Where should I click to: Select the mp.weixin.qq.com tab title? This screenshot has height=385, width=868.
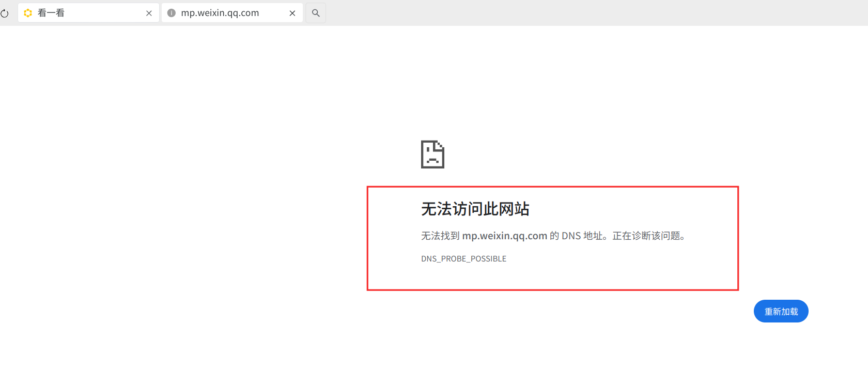click(220, 13)
